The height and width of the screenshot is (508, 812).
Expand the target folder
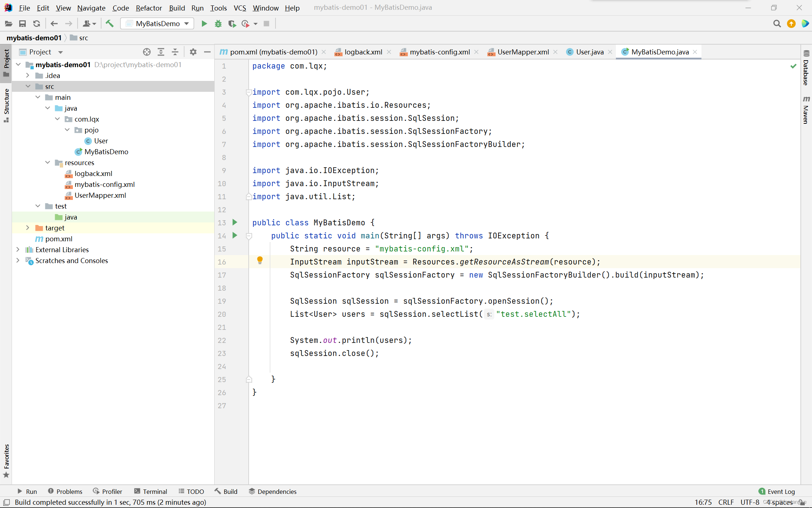[28, 228]
